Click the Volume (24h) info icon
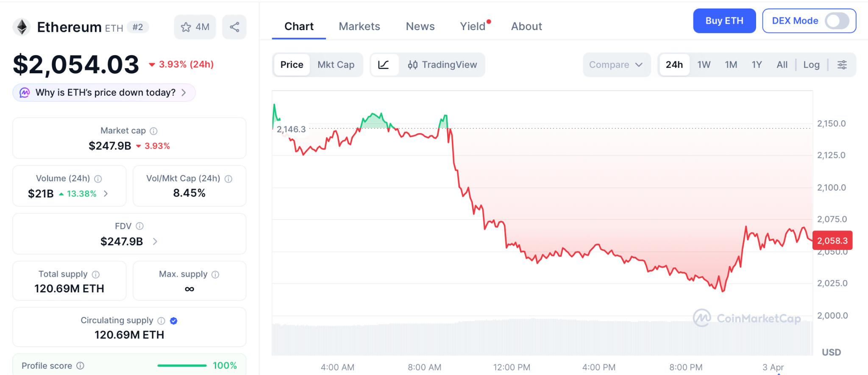The width and height of the screenshot is (868, 375). (98, 179)
